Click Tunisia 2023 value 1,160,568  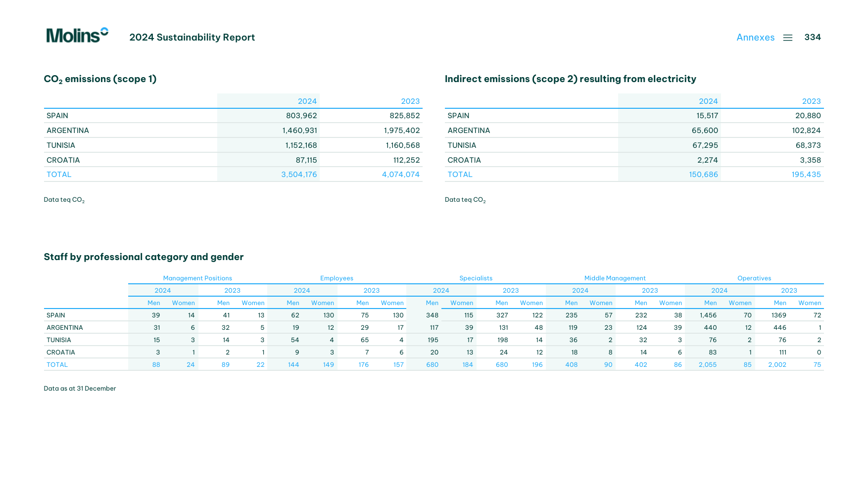tap(403, 145)
